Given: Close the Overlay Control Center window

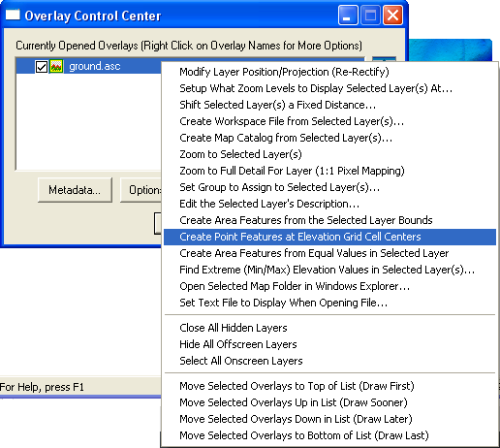Looking at the screenshot, I should [392, 15].
